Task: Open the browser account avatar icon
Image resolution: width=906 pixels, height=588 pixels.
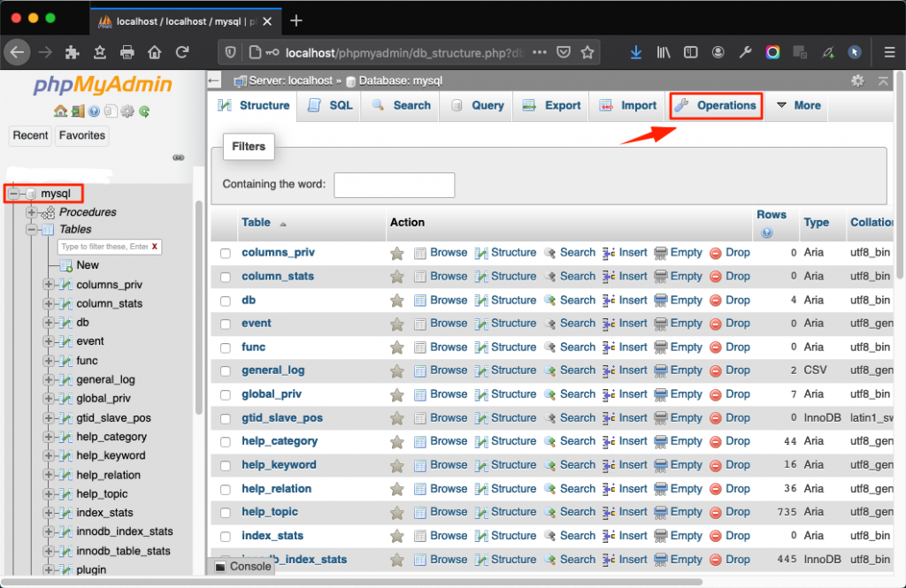Action: coord(718,52)
